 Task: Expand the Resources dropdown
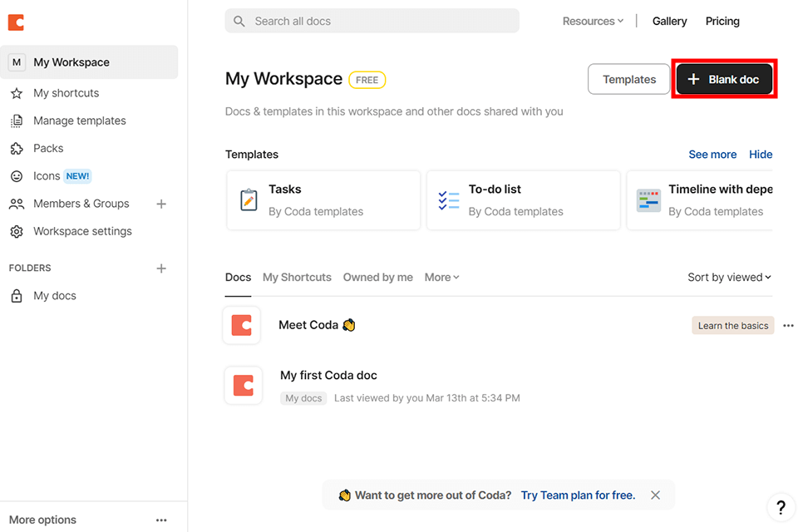click(x=593, y=22)
